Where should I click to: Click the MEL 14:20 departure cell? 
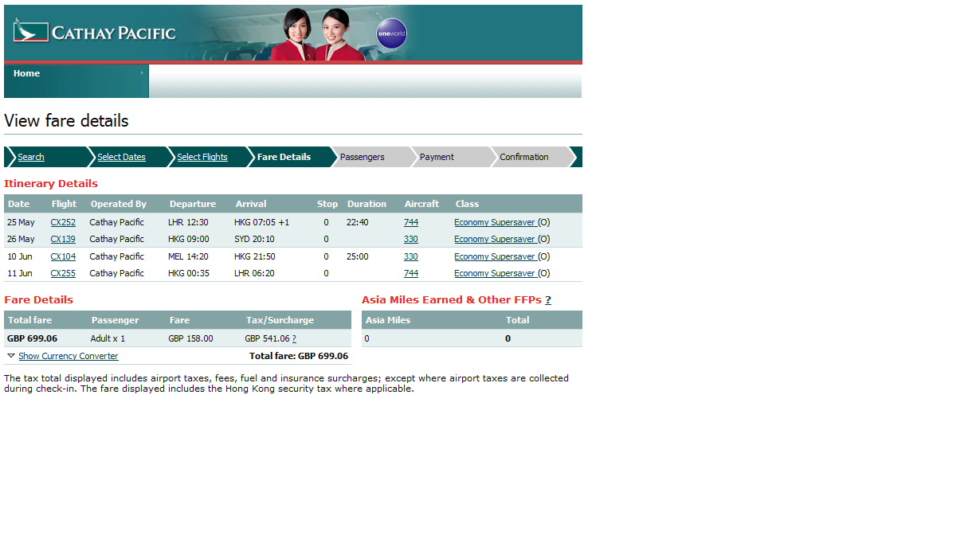click(x=188, y=256)
